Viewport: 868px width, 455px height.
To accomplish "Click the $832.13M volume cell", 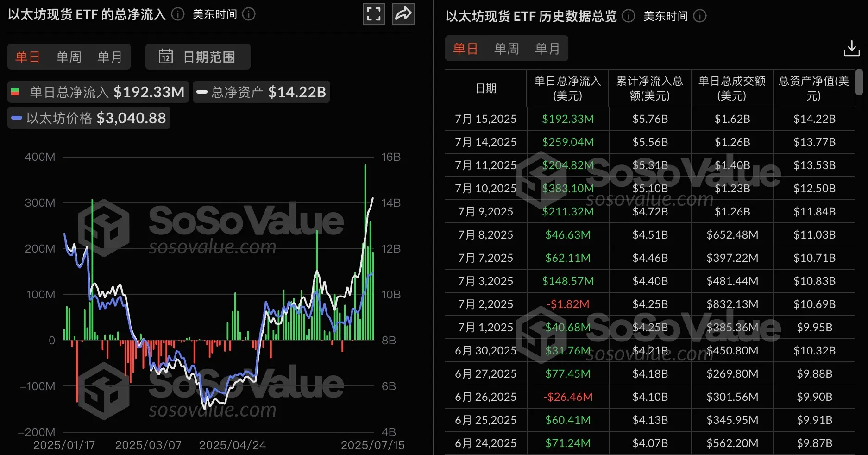I will [x=732, y=304].
